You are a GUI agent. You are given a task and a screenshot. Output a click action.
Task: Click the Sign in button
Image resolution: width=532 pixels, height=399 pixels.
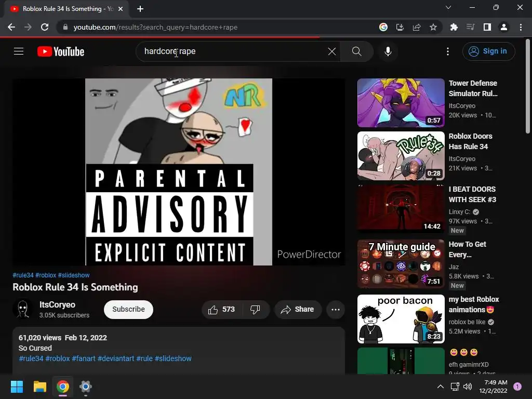(488, 51)
